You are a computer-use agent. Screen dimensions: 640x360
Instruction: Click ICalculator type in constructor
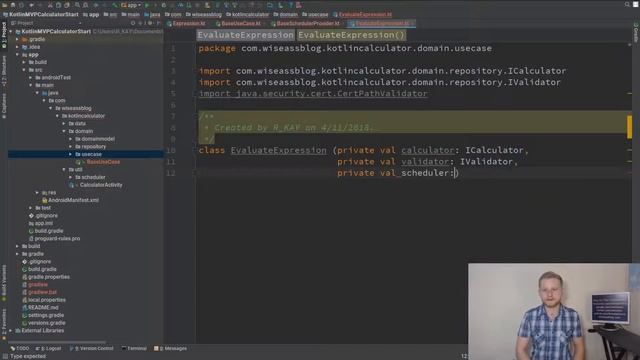494,150
